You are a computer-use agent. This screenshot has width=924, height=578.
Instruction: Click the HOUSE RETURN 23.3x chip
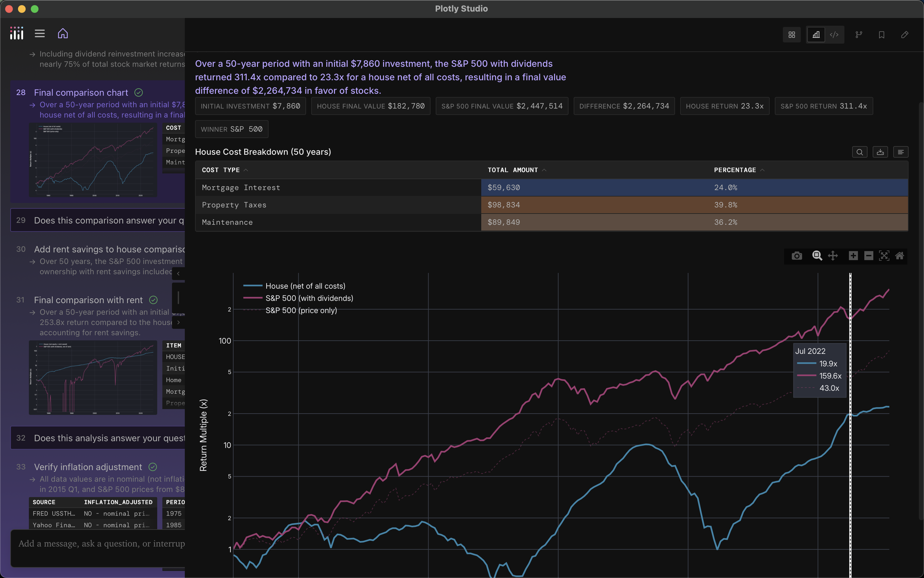725,106
